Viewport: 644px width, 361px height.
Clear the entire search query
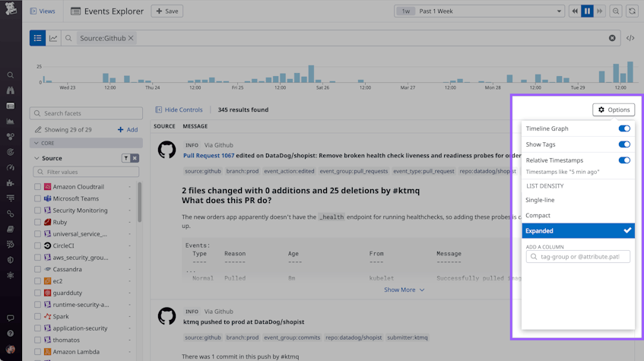[612, 38]
